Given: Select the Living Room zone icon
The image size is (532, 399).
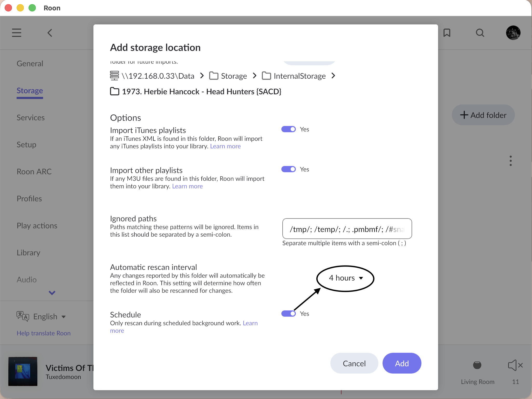Looking at the screenshot, I should tap(477, 365).
